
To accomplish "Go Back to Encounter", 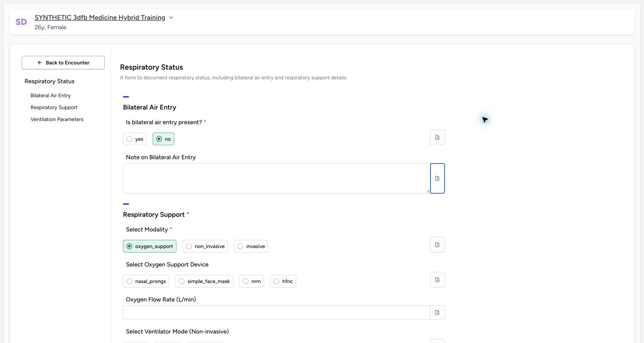I will (x=63, y=63).
